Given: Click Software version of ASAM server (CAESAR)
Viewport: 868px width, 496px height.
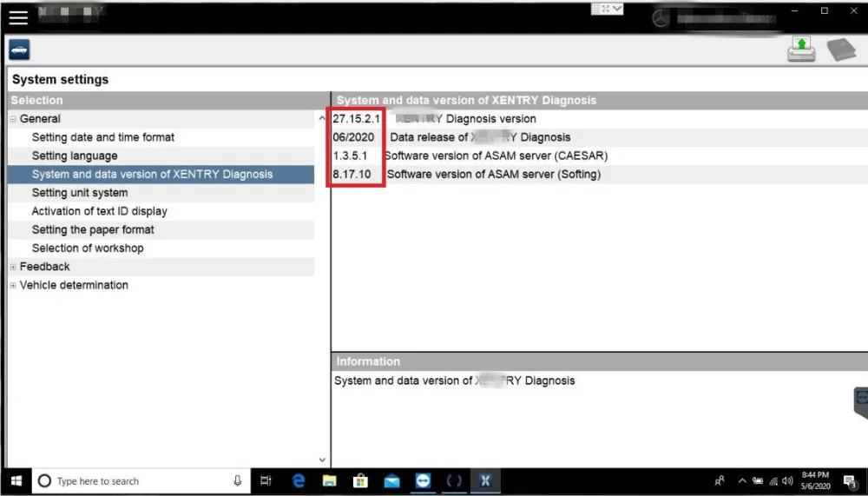Looking at the screenshot, I should (496, 155).
